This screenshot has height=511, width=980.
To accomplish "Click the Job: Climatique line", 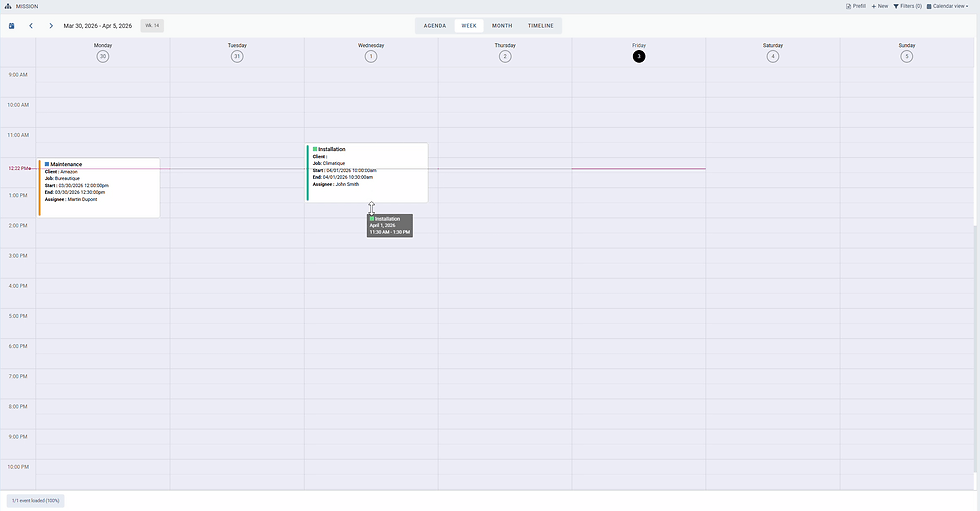I will point(329,163).
